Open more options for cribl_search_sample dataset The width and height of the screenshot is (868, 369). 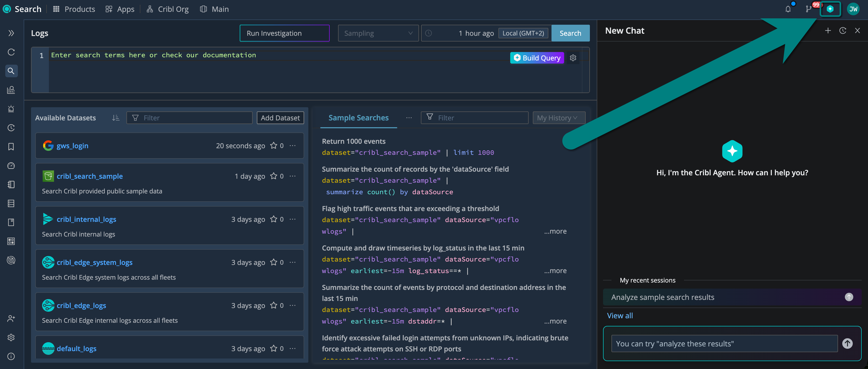(293, 176)
